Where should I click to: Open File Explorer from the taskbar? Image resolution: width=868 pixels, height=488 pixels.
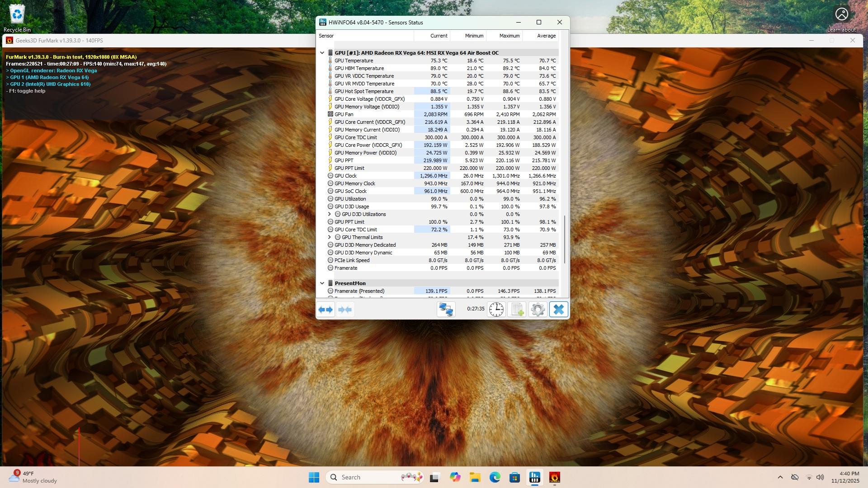[475, 477]
